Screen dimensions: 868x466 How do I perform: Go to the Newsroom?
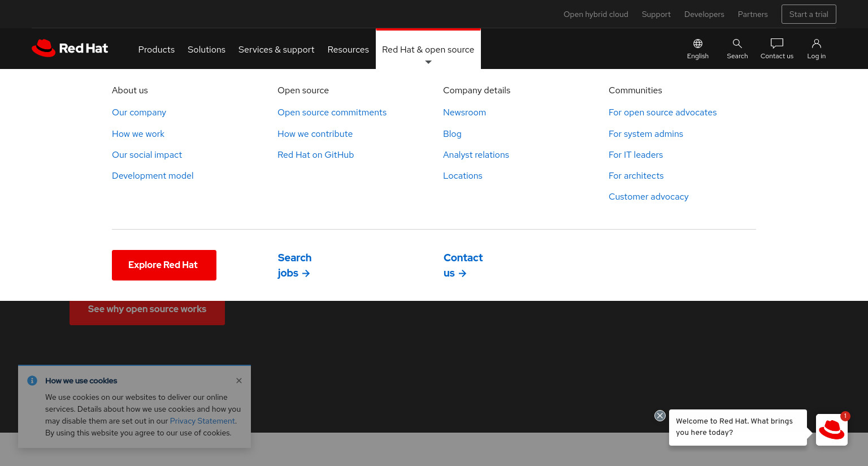465,113
